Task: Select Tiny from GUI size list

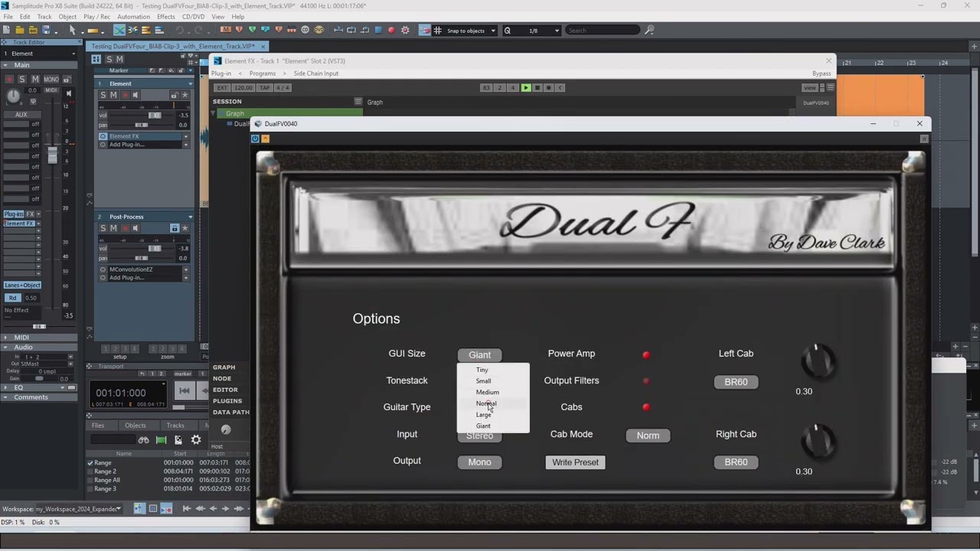Action: 482,370
